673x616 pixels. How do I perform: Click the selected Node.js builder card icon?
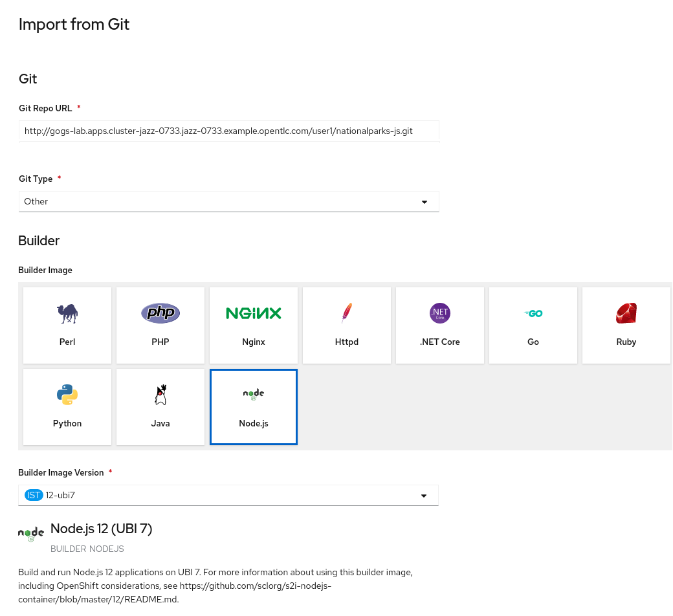(254, 394)
